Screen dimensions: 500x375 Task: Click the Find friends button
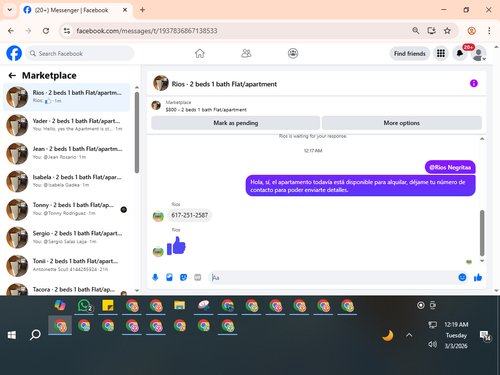click(410, 53)
